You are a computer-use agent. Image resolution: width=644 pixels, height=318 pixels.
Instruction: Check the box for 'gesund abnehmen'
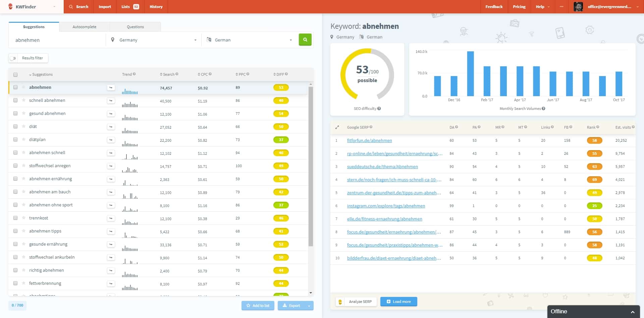(15, 114)
